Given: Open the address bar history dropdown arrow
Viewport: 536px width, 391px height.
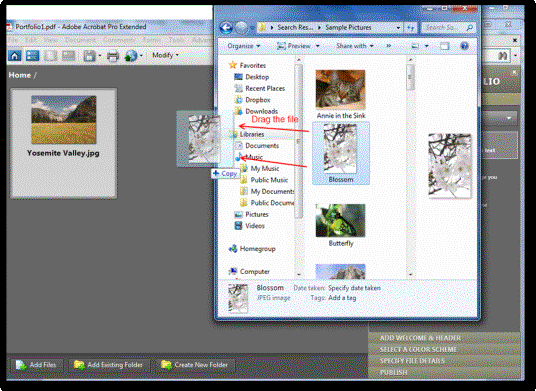Looking at the screenshot, I should 398,28.
